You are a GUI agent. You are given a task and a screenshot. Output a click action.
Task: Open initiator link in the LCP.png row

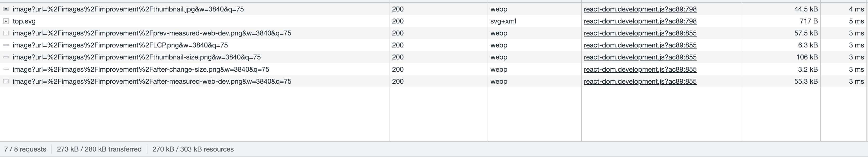click(640, 45)
